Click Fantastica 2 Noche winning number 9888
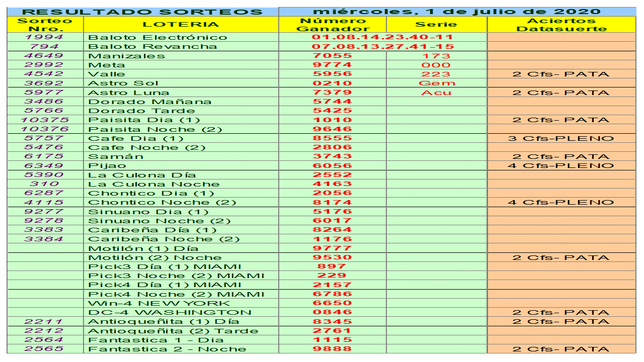Screen dimensions: 644x362 [333, 349]
